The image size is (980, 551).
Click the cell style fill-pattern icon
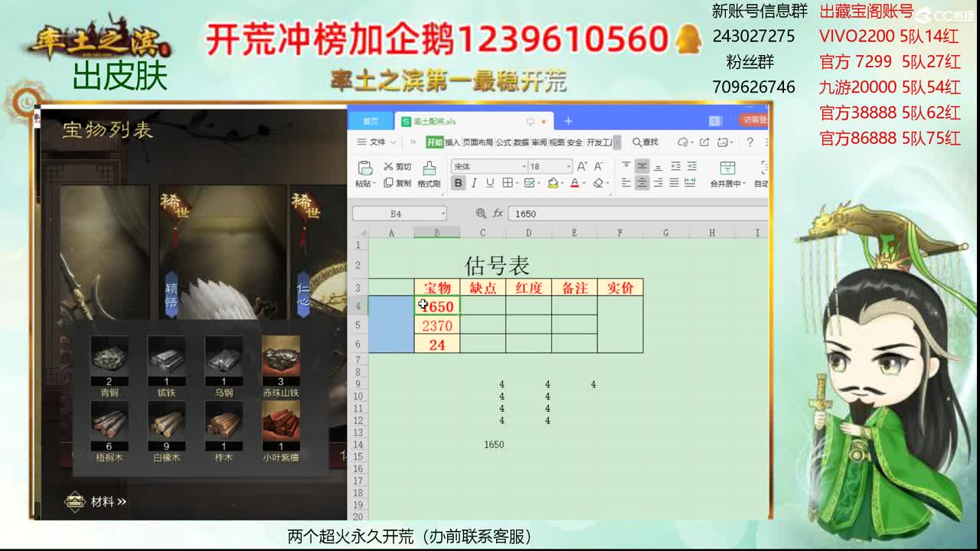[528, 183]
